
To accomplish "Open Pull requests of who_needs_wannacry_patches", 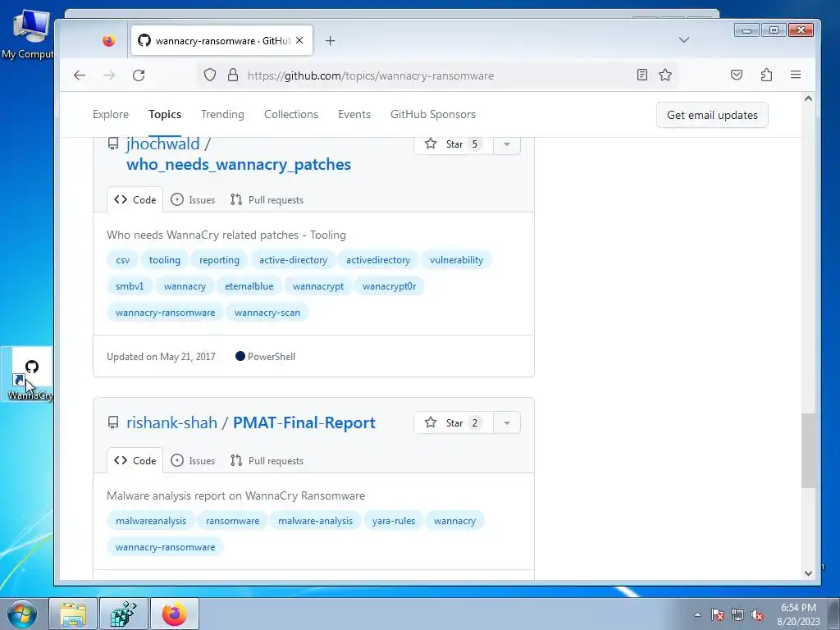I will point(267,200).
